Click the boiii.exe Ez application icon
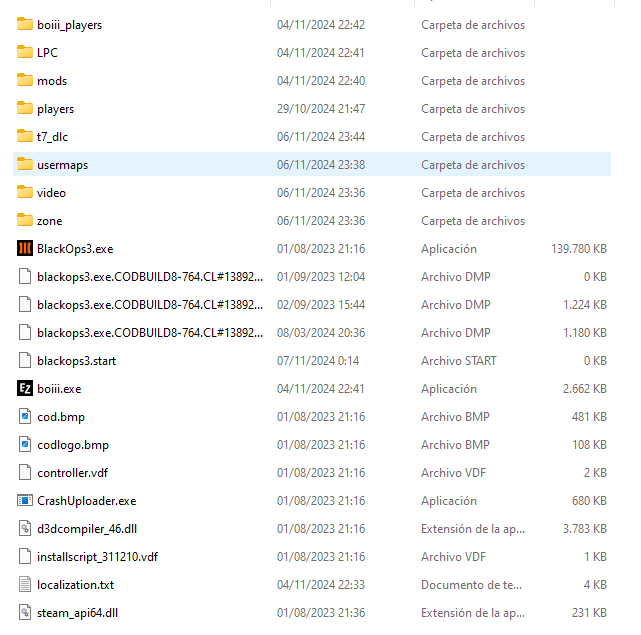This screenshot has width=641, height=635. (x=25, y=388)
